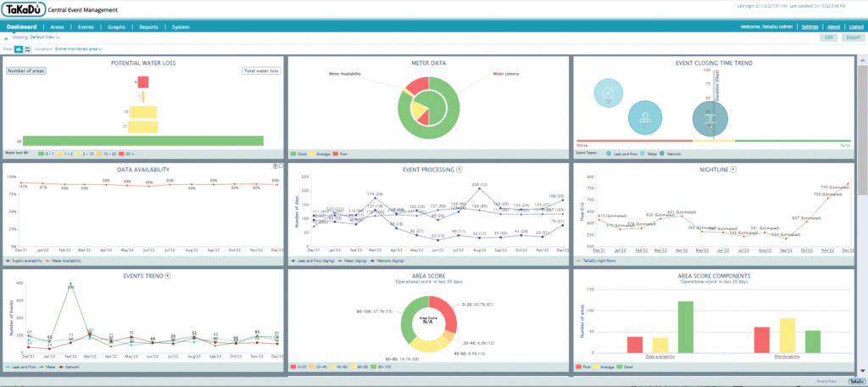Open the Privacy Policy link
This screenshot has height=387, width=868.
pyautogui.click(x=826, y=381)
